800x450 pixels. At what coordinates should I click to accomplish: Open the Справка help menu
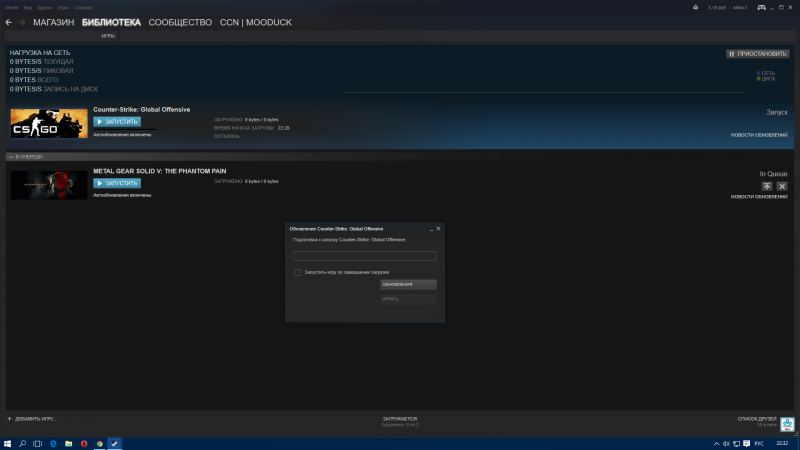coord(83,8)
